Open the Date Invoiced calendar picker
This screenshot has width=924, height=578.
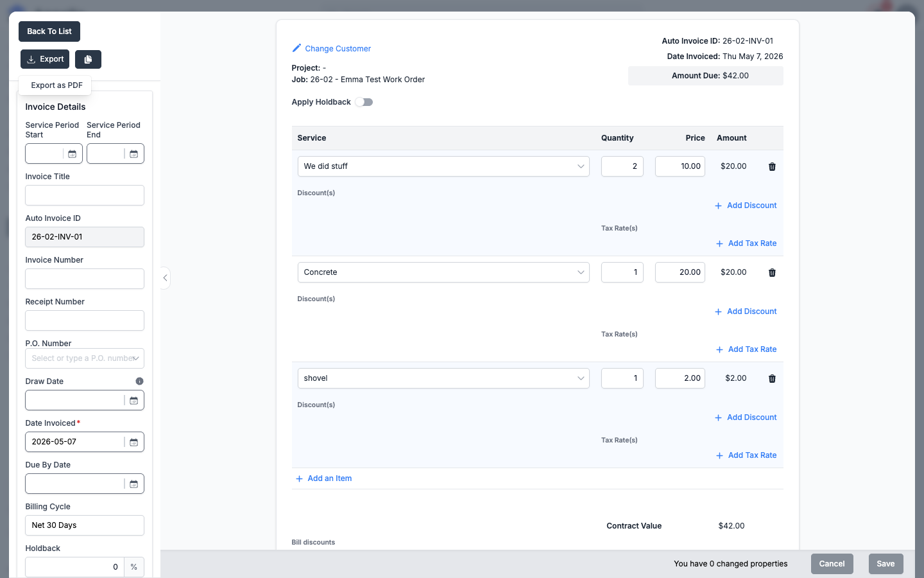click(x=134, y=442)
